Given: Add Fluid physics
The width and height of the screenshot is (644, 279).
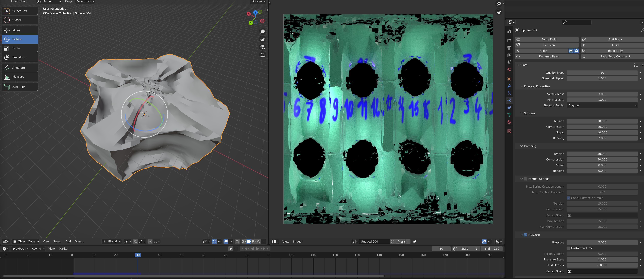Looking at the screenshot, I should [613, 45].
